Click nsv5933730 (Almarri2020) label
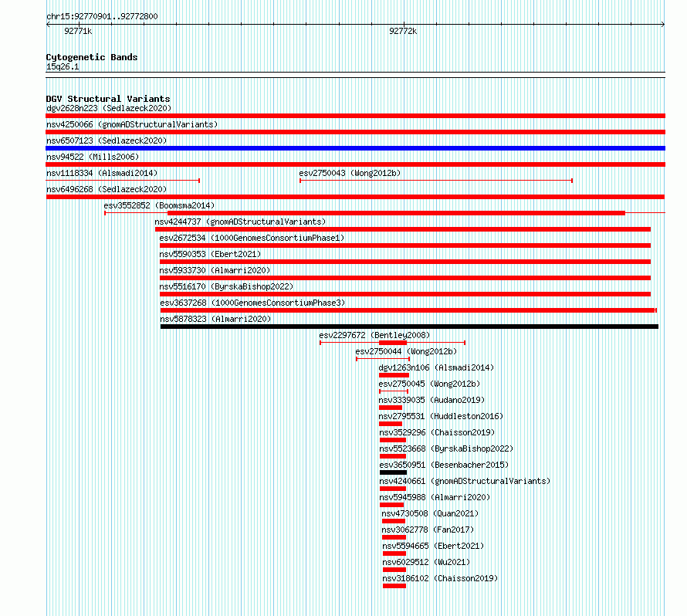 (215, 270)
